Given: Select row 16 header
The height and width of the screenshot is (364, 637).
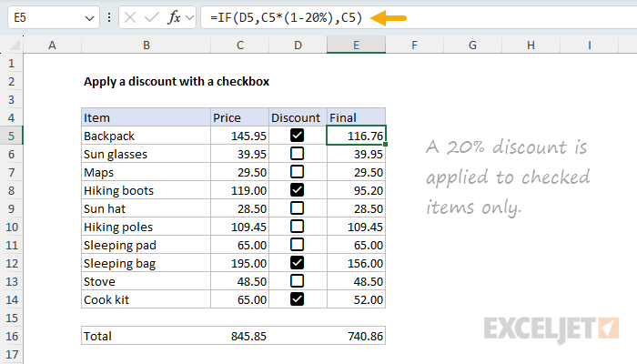Looking at the screenshot, I should (11, 337).
